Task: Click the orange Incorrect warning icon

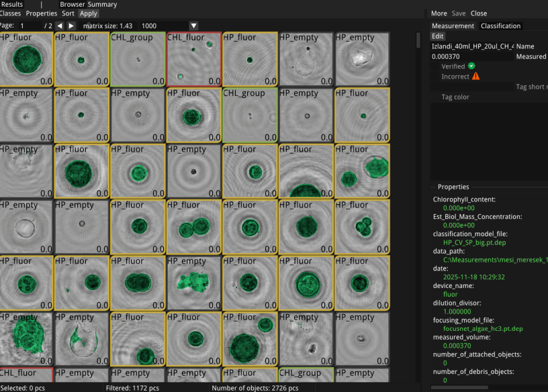Action: coord(475,77)
